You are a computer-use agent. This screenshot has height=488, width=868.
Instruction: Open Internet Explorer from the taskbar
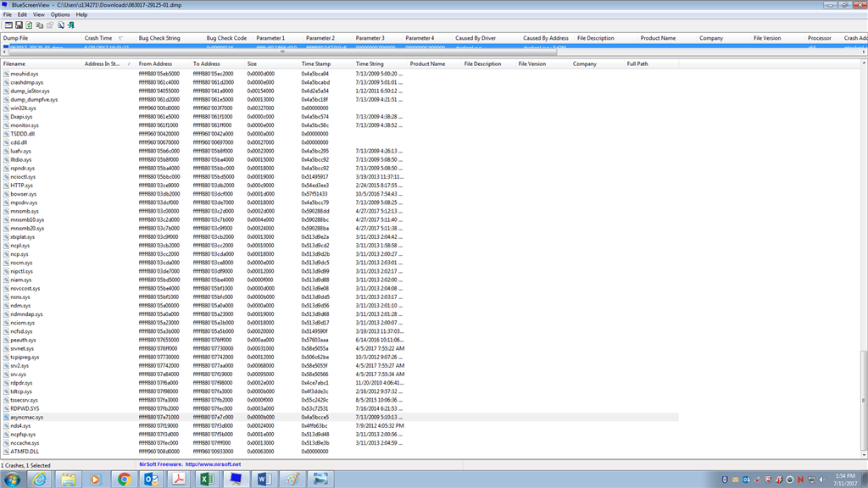[x=40, y=480]
